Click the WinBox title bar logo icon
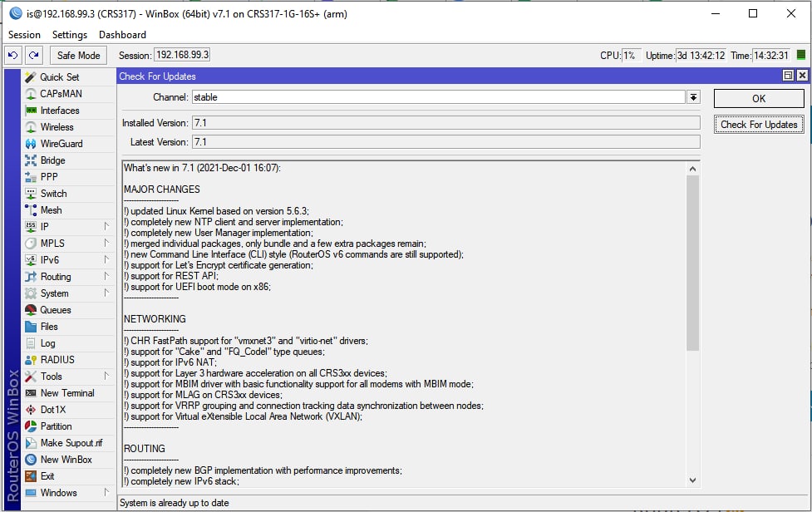The height and width of the screenshot is (512, 812). click(16, 13)
